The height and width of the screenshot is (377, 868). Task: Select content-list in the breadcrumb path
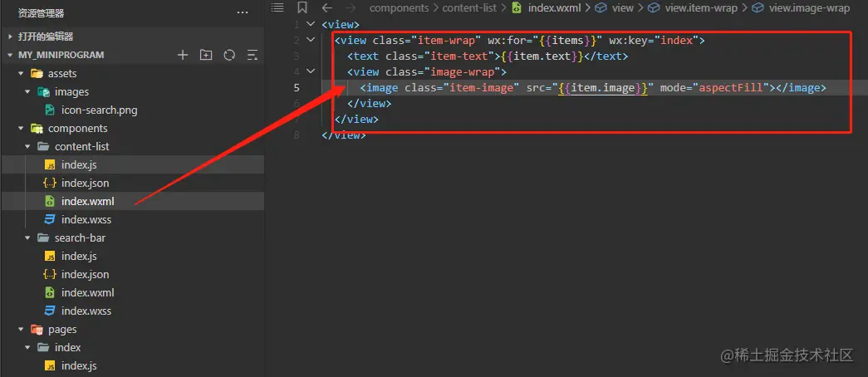coord(471,7)
